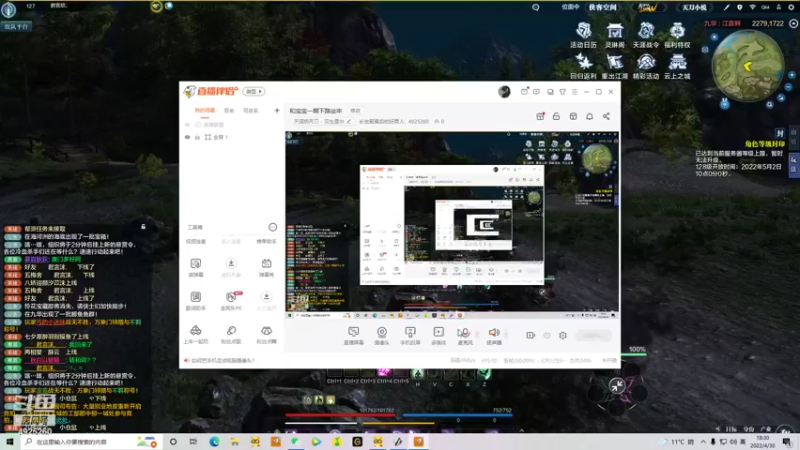Open Edge browser on taskbar
This screenshot has width=800, height=450.
pos(214,442)
